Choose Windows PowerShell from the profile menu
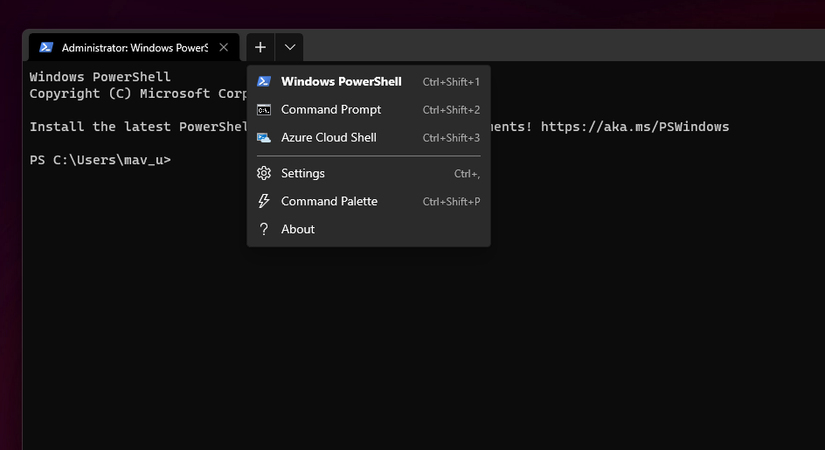Image resolution: width=825 pixels, height=450 pixels. click(369, 82)
